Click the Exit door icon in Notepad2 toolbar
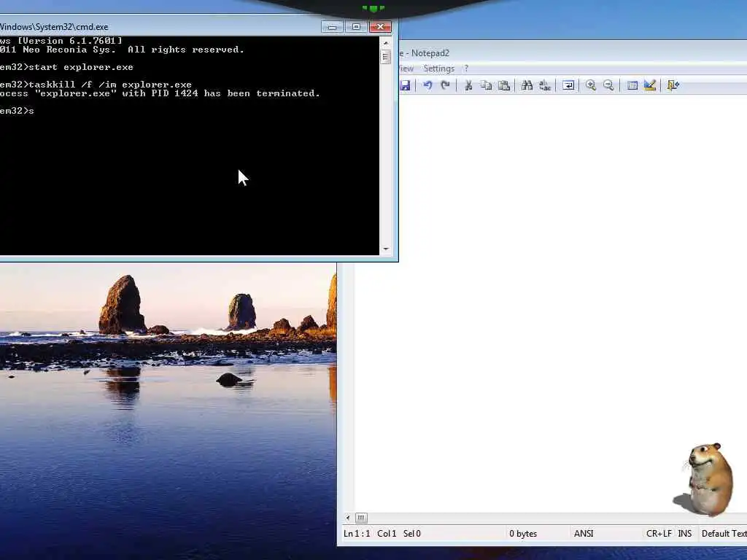Viewport: 747px width, 560px height. 673,85
